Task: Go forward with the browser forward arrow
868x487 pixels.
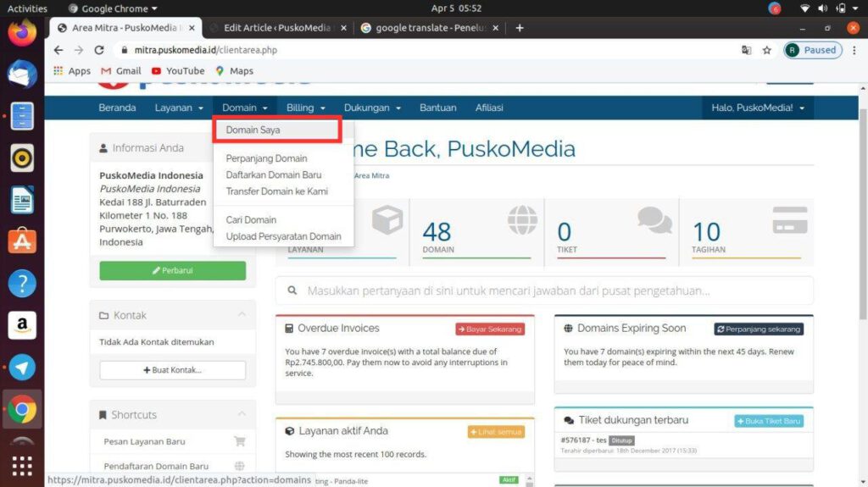Action: point(79,50)
